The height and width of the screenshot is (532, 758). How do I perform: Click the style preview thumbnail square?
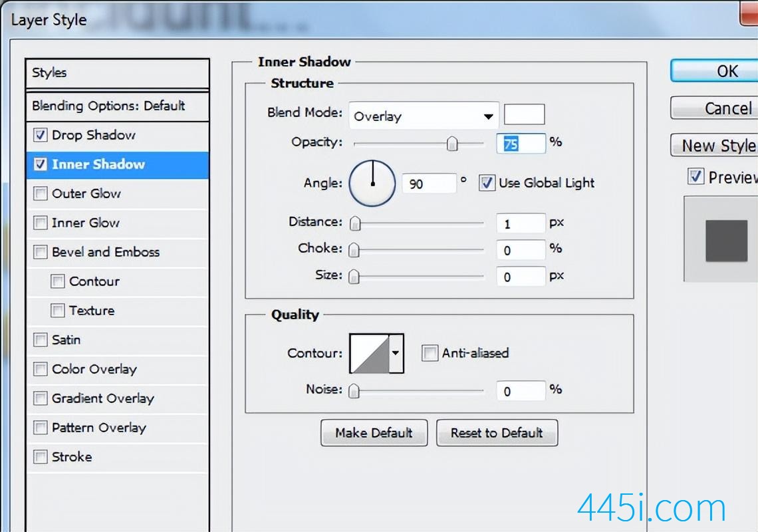[x=726, y=241]
